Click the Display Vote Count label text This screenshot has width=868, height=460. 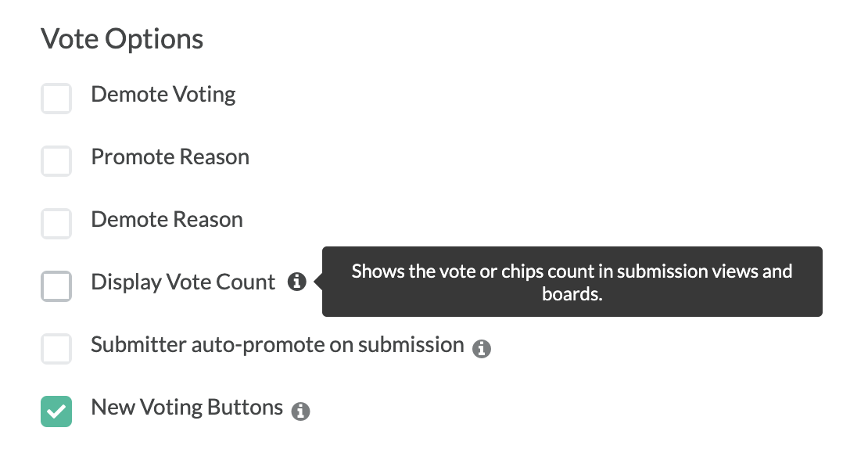[183, 282]
